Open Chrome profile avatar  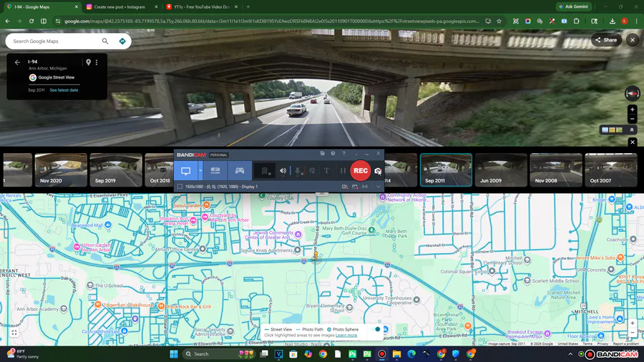tap(624, 21)
